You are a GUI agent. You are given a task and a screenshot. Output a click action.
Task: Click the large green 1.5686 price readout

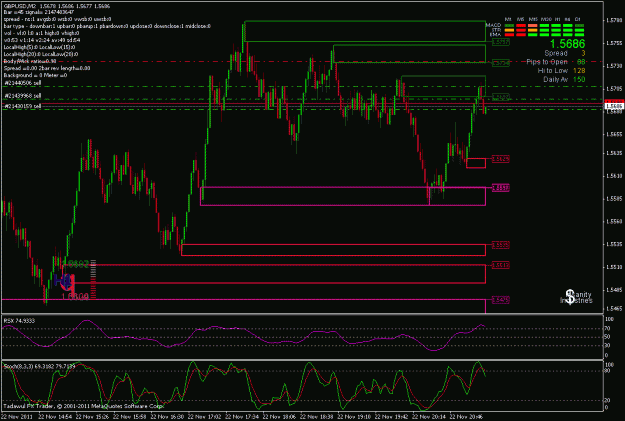click(568, 44)
